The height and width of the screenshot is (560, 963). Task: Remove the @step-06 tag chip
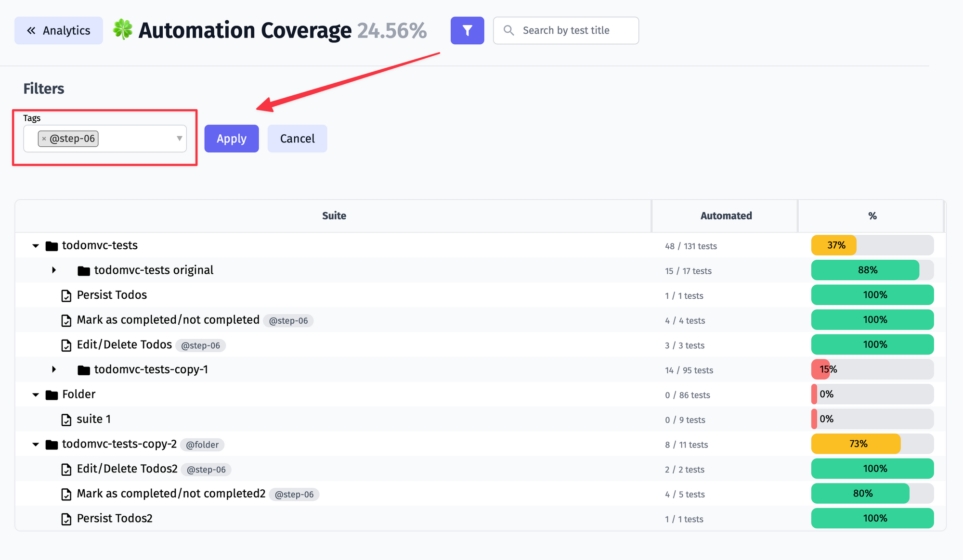point(44,139)
